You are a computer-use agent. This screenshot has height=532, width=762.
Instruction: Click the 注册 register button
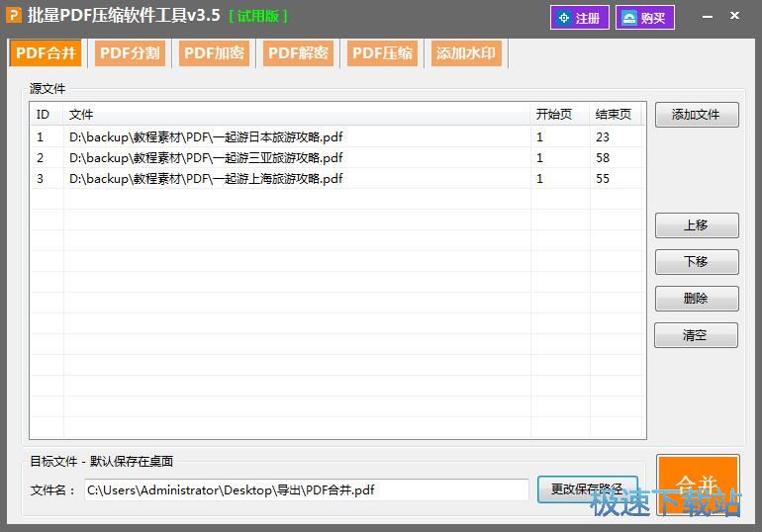tap(579, 18)
